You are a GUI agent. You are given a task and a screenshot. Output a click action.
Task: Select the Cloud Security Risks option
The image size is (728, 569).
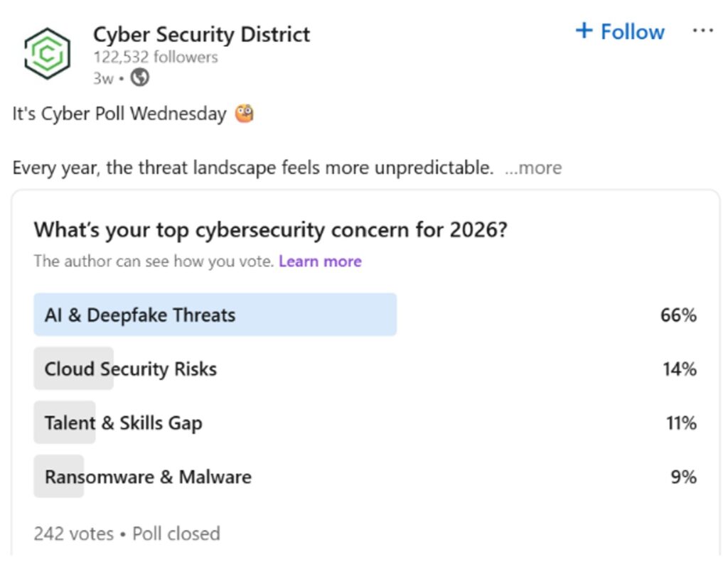point(131,369)
